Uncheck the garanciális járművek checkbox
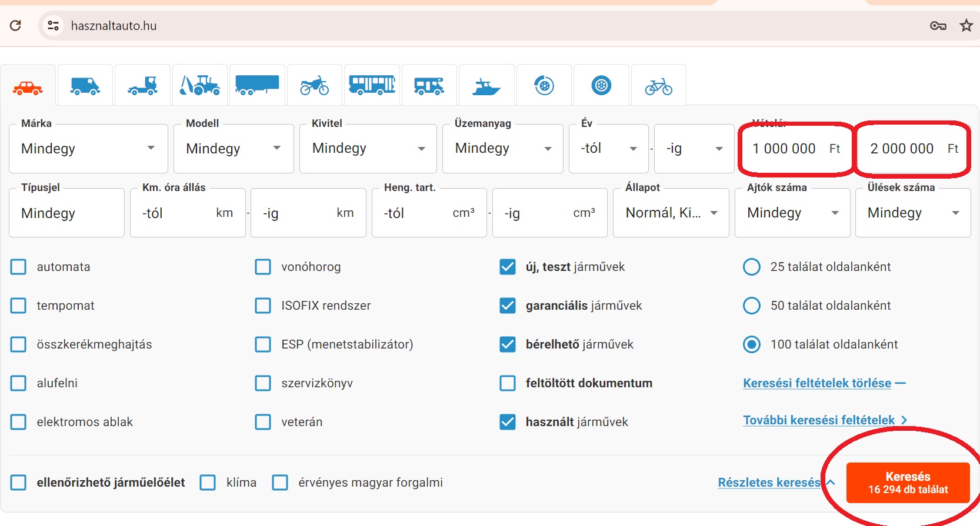980x526 pixels. coord(507,306)
